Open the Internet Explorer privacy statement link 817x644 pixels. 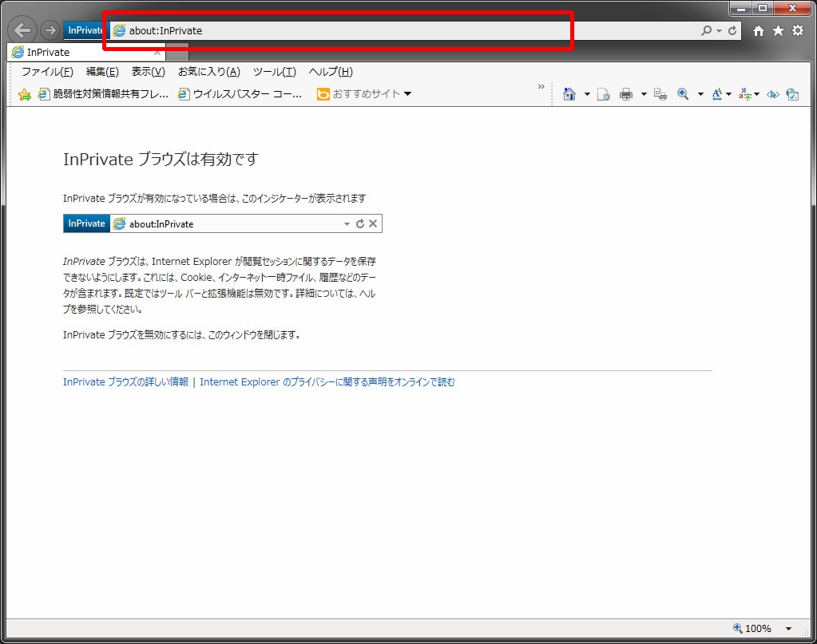327,381
